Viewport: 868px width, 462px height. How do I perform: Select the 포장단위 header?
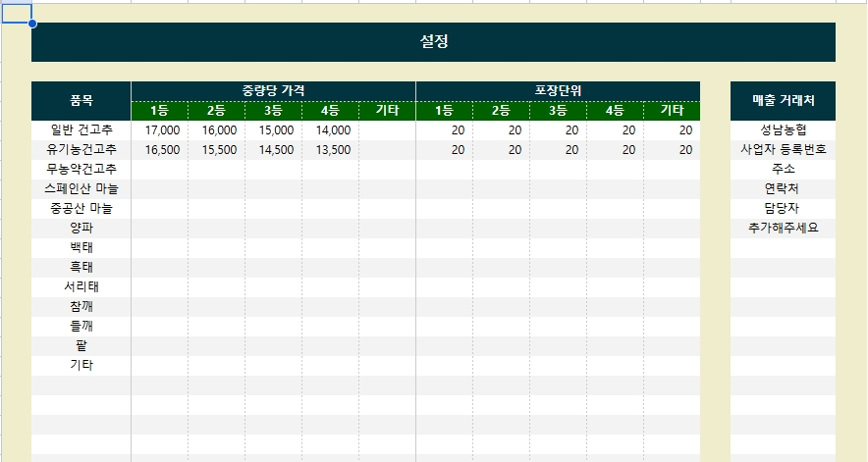click(x=558, y=91)
